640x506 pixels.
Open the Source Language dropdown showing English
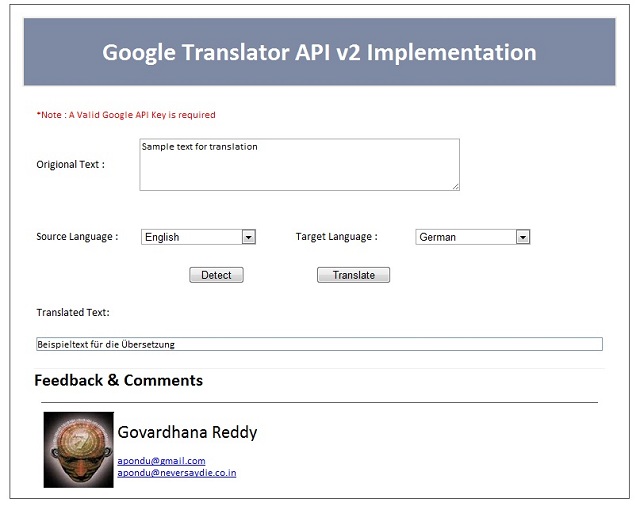coord(198,237)
